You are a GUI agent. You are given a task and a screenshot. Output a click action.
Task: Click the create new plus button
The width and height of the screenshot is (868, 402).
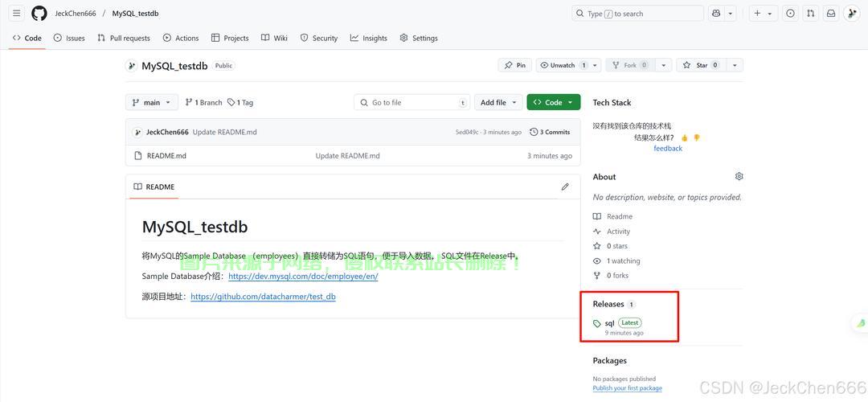(764, 14)
